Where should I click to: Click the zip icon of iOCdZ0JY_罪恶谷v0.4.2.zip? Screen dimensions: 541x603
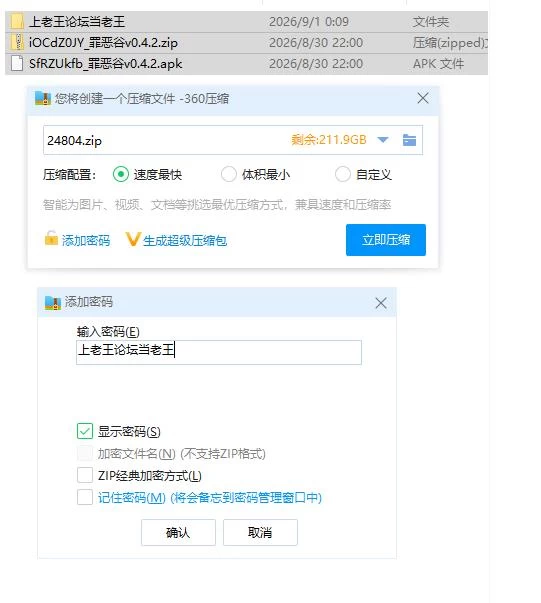pos(17,42)
